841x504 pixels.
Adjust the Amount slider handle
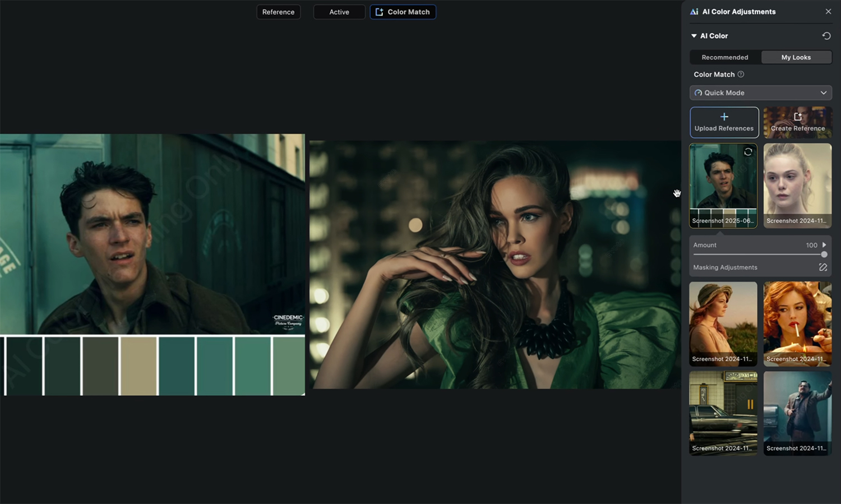pos(824,255)
